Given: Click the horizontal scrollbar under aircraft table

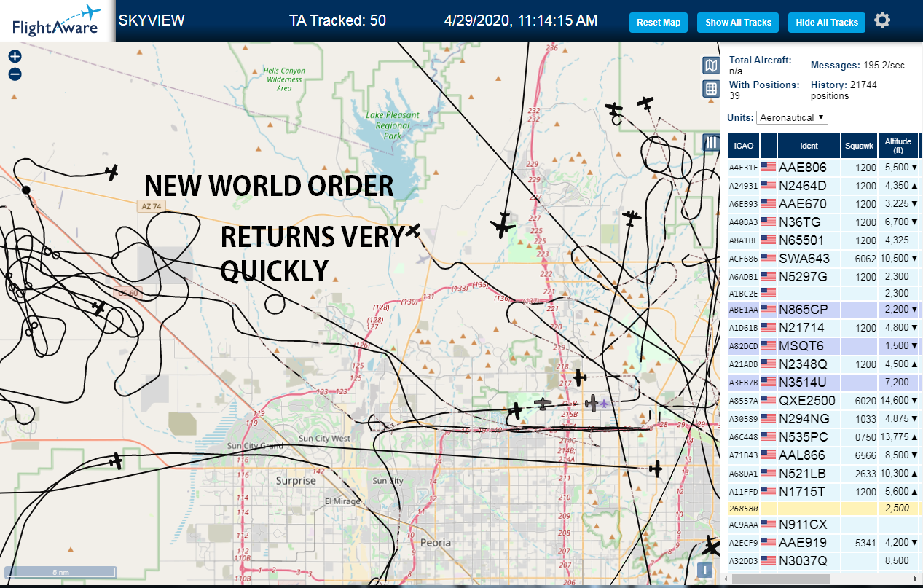Looking at the screenshot, I should tap(779, 578).
